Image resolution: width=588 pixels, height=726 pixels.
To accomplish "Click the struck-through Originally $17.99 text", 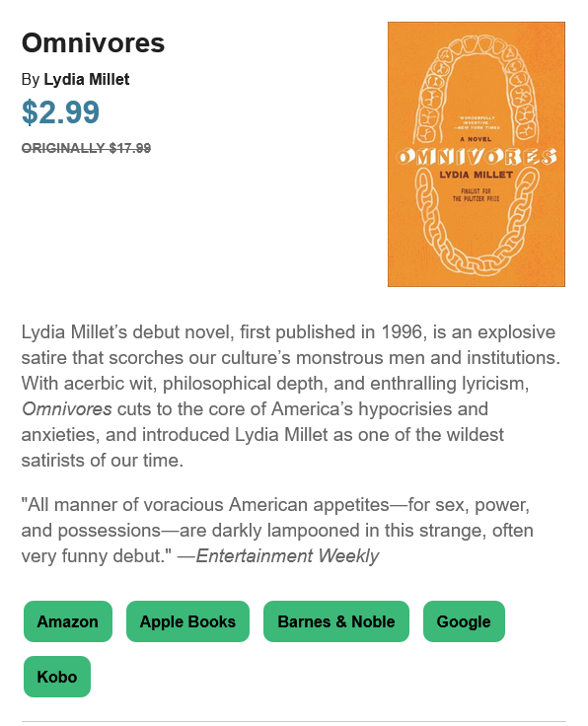I will [86, 148].
